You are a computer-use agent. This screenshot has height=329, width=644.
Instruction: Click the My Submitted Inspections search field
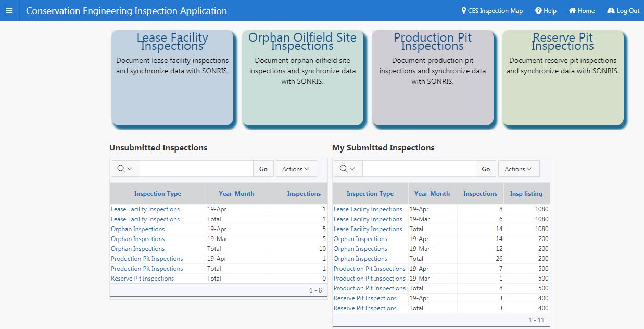pyautogui.click(x=419, y=169)
